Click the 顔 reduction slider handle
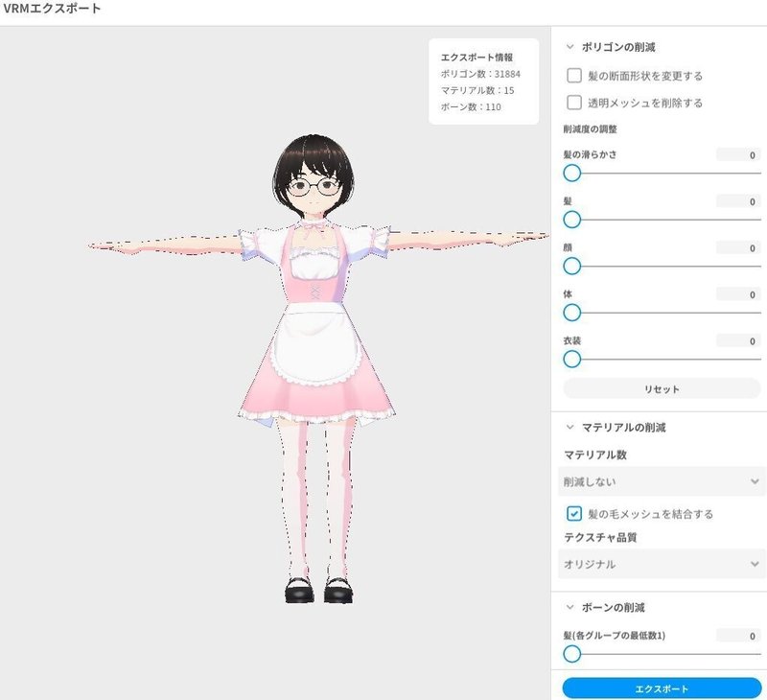The width and height of the screenshot is (767, 700). coord(572,266)
